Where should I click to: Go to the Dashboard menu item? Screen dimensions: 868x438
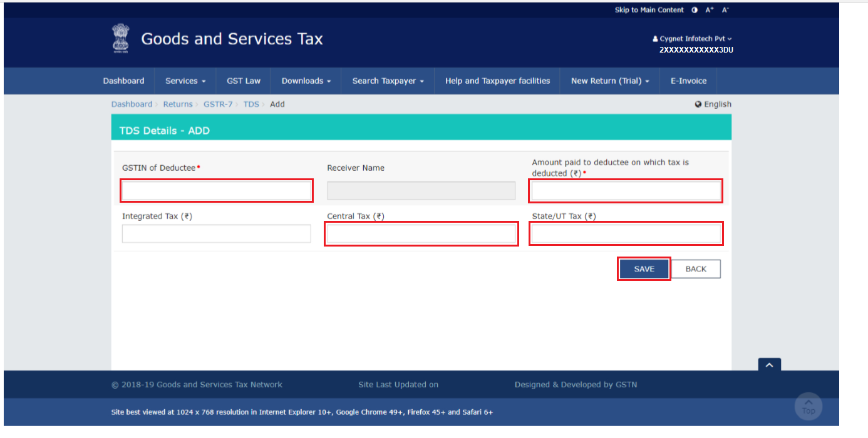point(123,81)
